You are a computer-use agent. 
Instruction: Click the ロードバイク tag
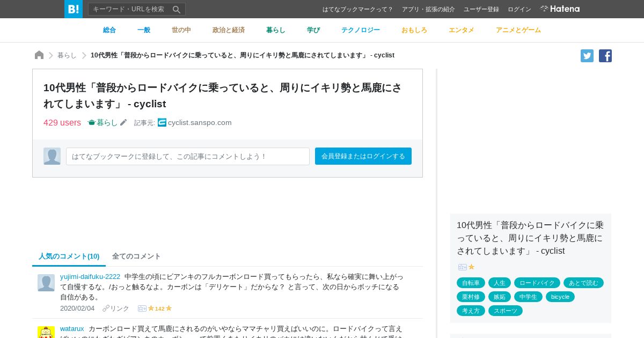pyautogui.click(x=537, y=283)
